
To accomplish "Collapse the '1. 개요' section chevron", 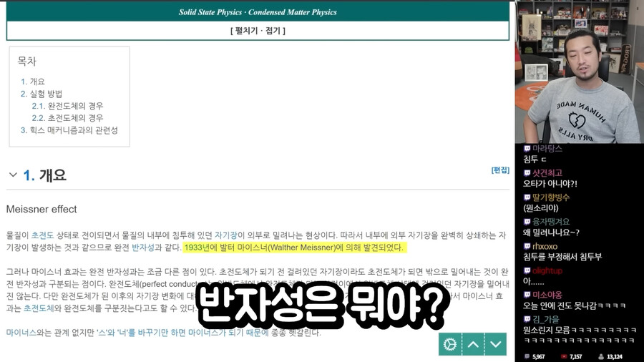I will tap(13, 175).
